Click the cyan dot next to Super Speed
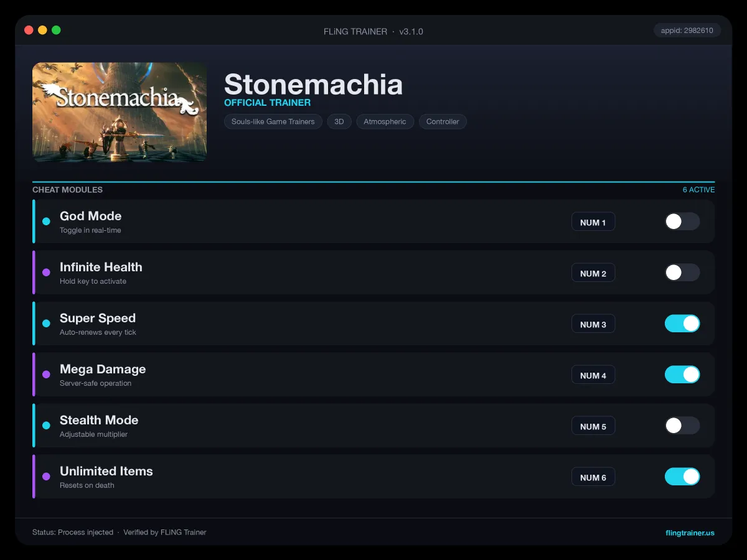Viewport: 747px width, 560px height. pyautogui.click(x=46, y=324)
